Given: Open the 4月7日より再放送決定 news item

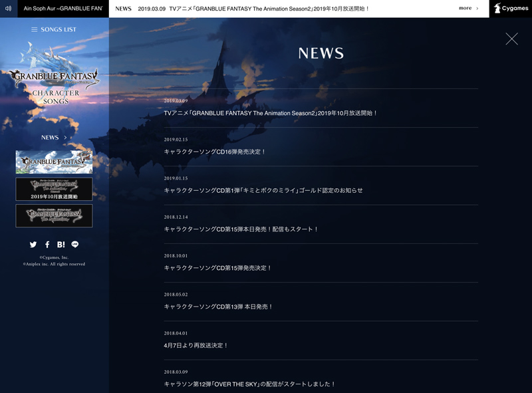Looking at the screenshot, I should (x=196, y=345).
